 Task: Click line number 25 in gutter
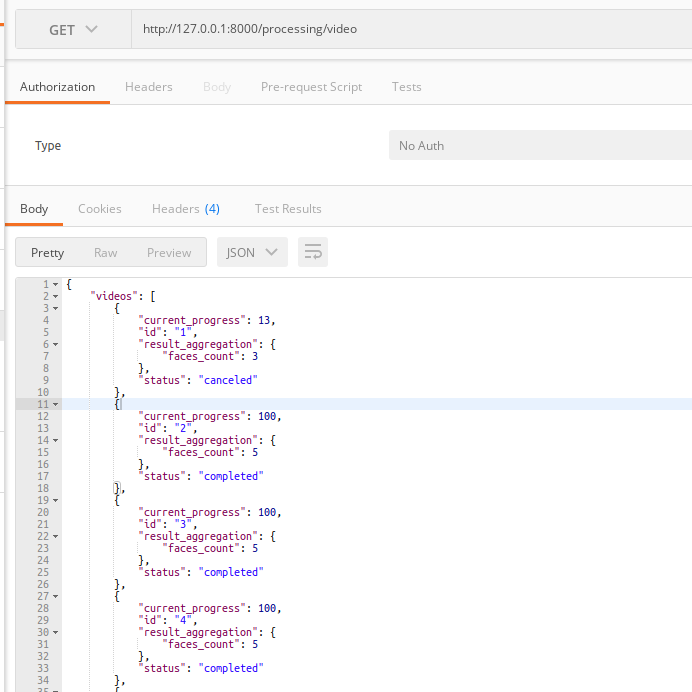(x=43, y=572)
